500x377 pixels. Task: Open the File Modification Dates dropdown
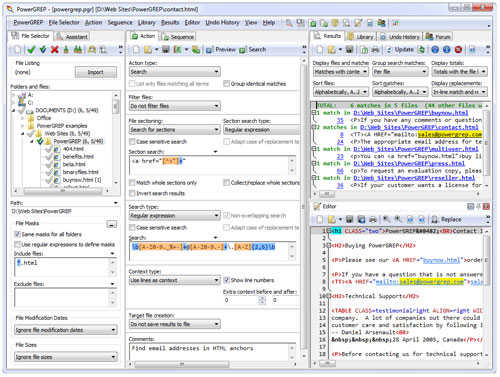tap(66, 330)
